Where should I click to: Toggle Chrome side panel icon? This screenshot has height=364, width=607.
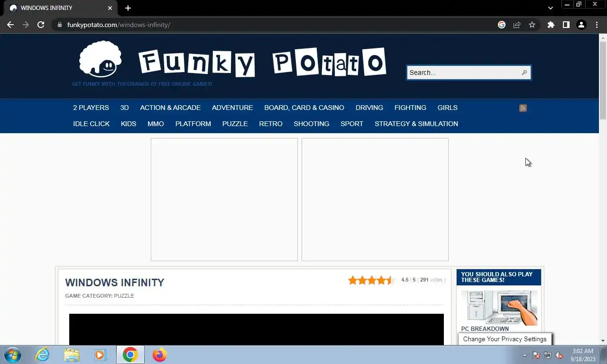pyautogui.click(x=566, y=25)
